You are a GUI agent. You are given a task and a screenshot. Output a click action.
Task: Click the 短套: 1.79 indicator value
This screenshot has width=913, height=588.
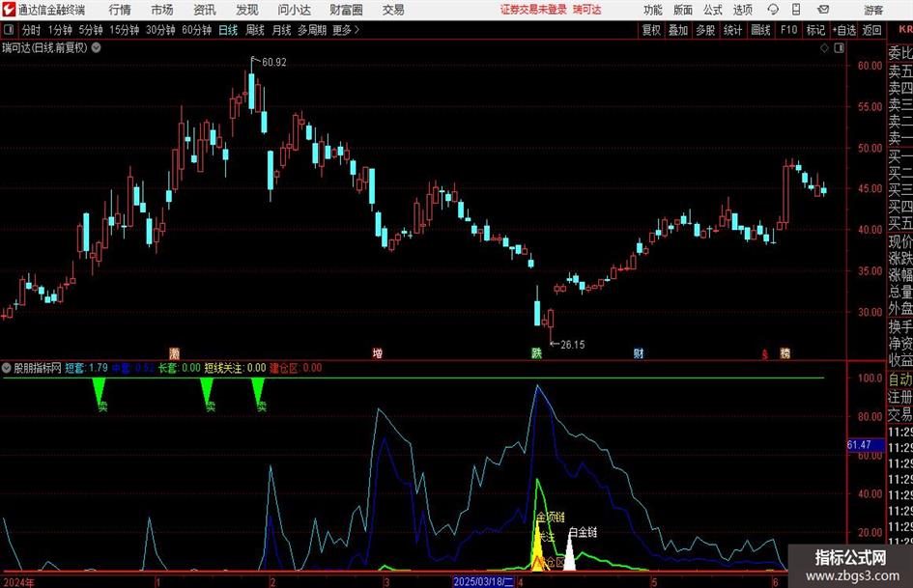point(86,368)
